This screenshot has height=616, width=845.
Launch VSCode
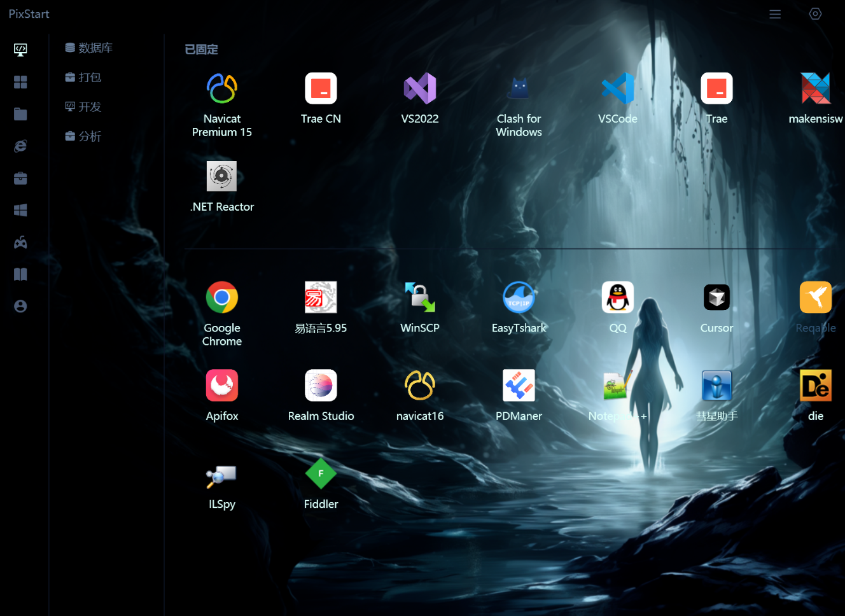618,88
